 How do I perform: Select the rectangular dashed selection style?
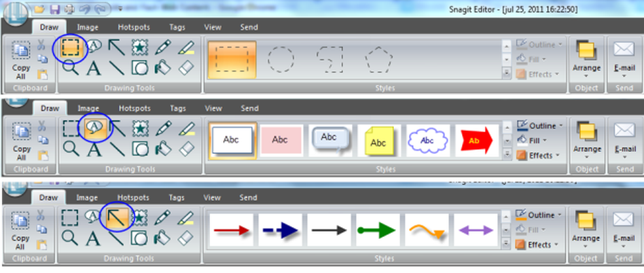[232, 59]
